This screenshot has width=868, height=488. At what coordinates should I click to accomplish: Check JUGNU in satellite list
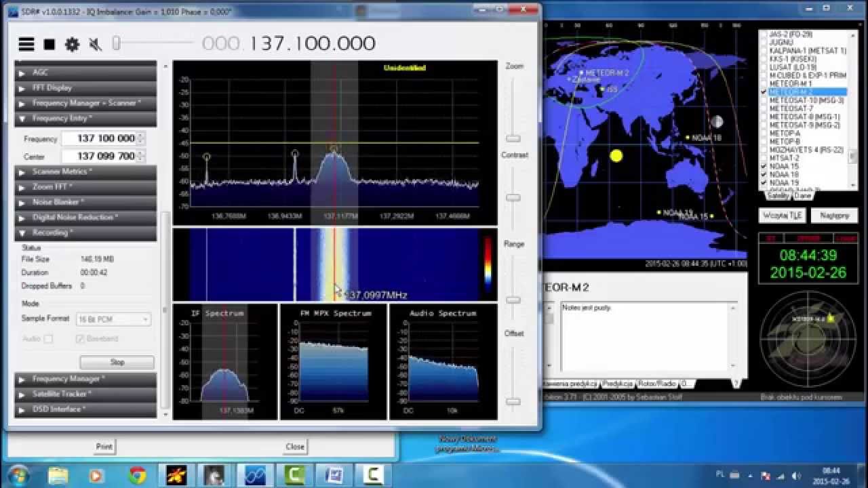(x=764, y=42)
